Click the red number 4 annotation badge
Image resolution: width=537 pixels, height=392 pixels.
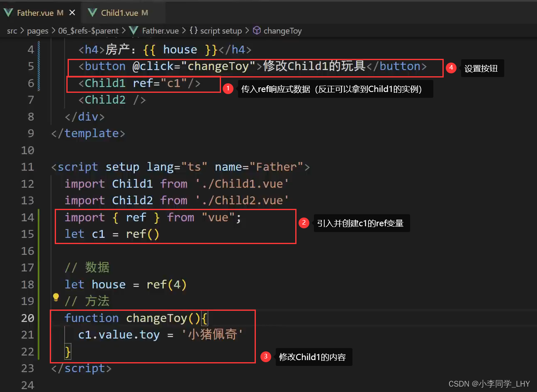pyautogui.click(x=451, y=68)
